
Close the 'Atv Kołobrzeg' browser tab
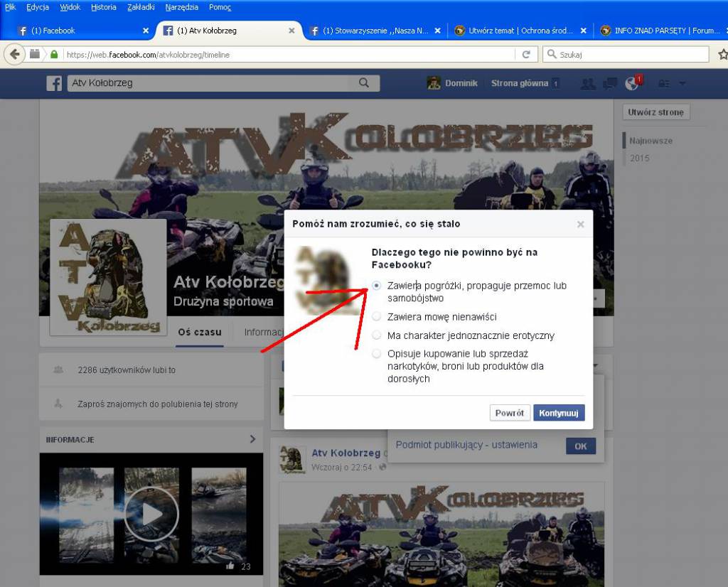pos(291,31)
